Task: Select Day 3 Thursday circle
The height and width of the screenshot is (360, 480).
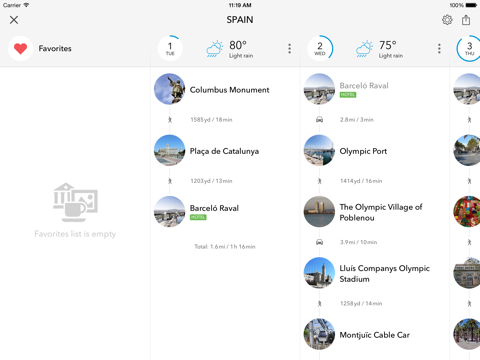Action: [x=469, y=49]
